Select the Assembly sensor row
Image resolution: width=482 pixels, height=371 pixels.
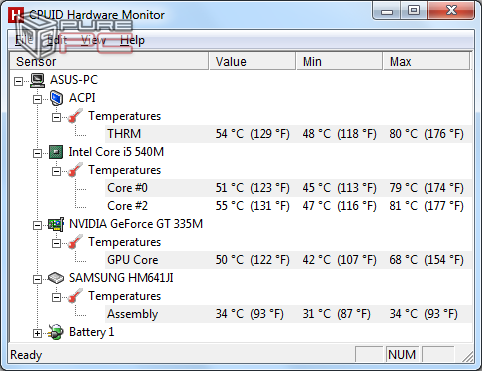pos(288,314)
